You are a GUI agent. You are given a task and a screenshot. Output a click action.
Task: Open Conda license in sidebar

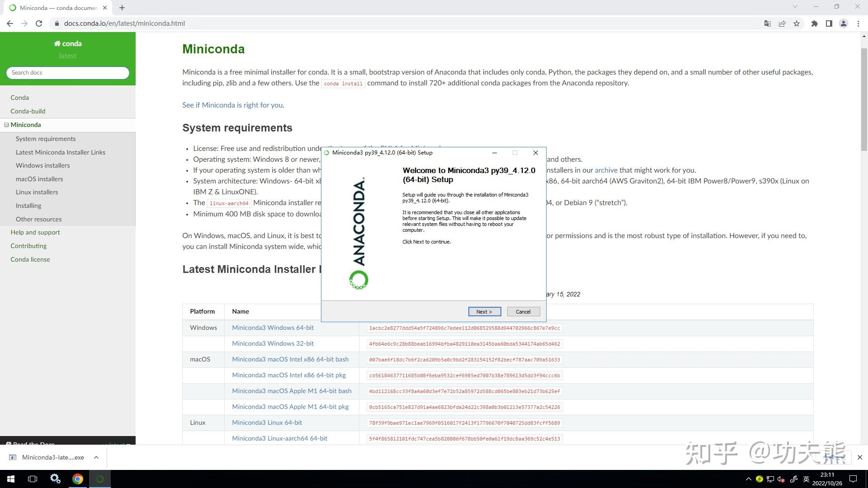(30, 259)
